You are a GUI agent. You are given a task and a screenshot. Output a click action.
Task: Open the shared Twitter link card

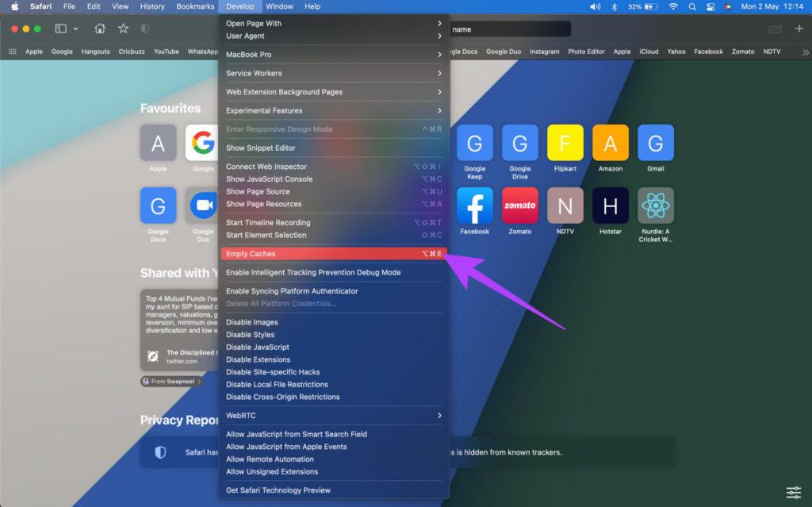(x=180, y=330)
